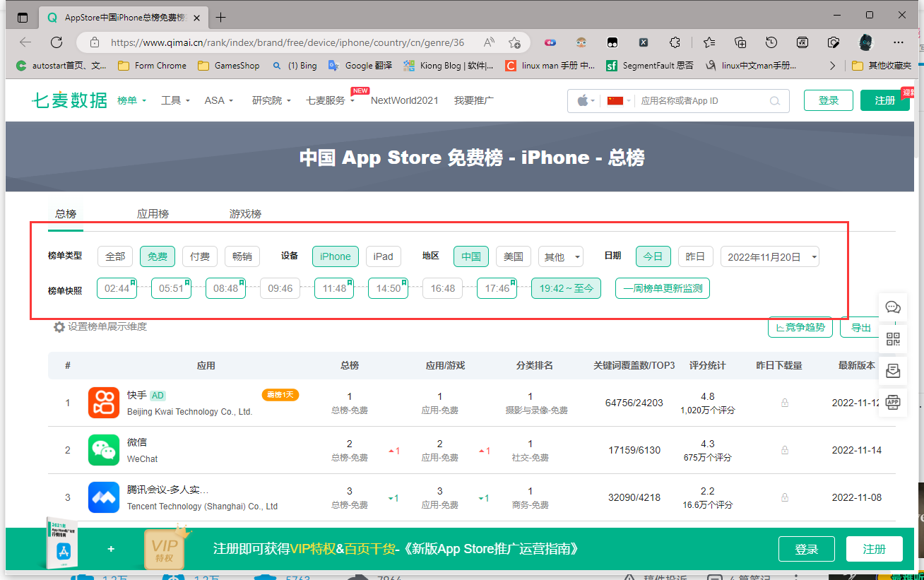
Task: Click the inbox tray icon in the right sidebar
Action: click(893, 370)
